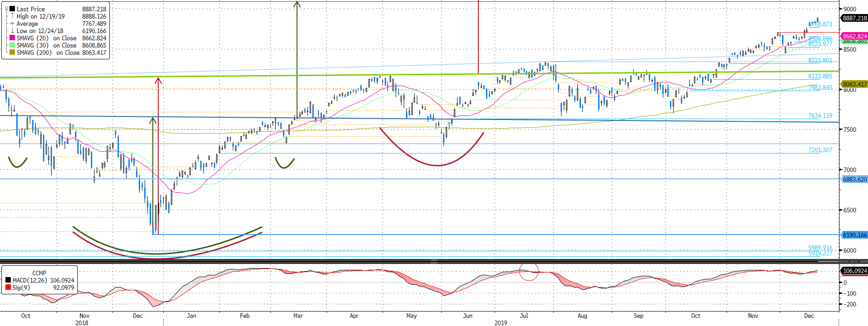
Task: Click the olive 8063.417 axis tag
Action: [854, 84]
